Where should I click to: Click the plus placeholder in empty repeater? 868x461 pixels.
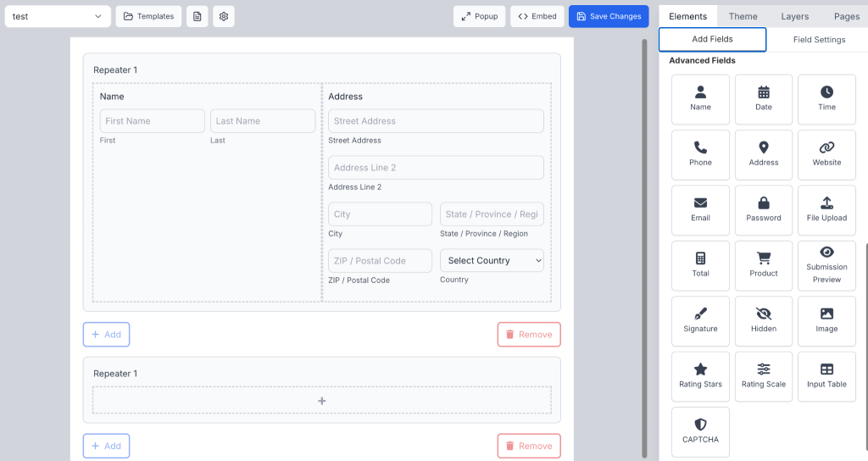point(321,401)
